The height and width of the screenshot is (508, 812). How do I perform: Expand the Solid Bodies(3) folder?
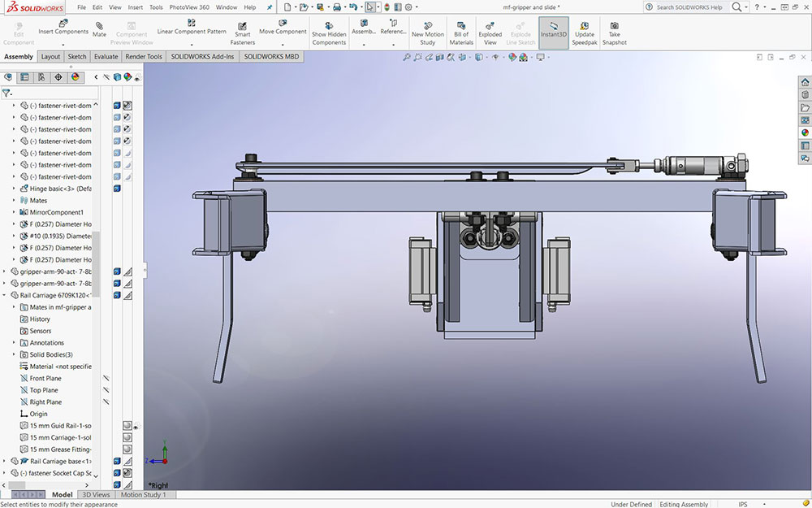(14, 354)
